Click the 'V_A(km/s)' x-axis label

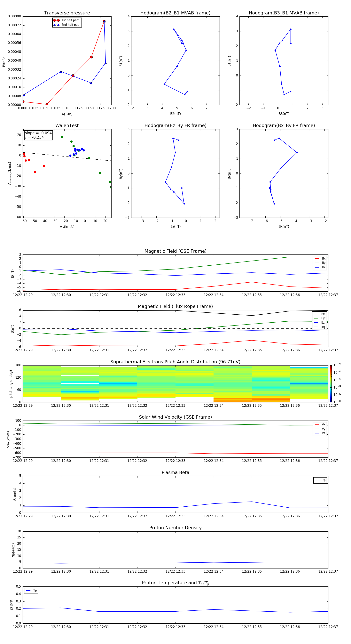[x=67, y=227]
